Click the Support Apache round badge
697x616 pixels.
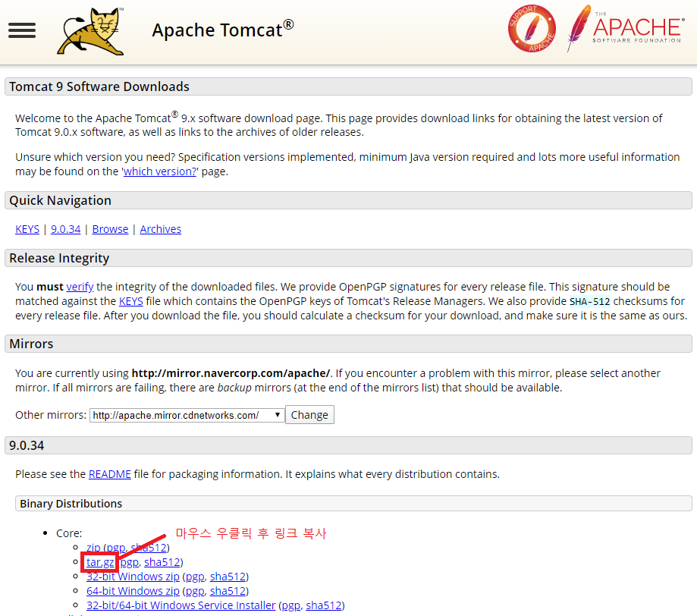pos(532,29)
